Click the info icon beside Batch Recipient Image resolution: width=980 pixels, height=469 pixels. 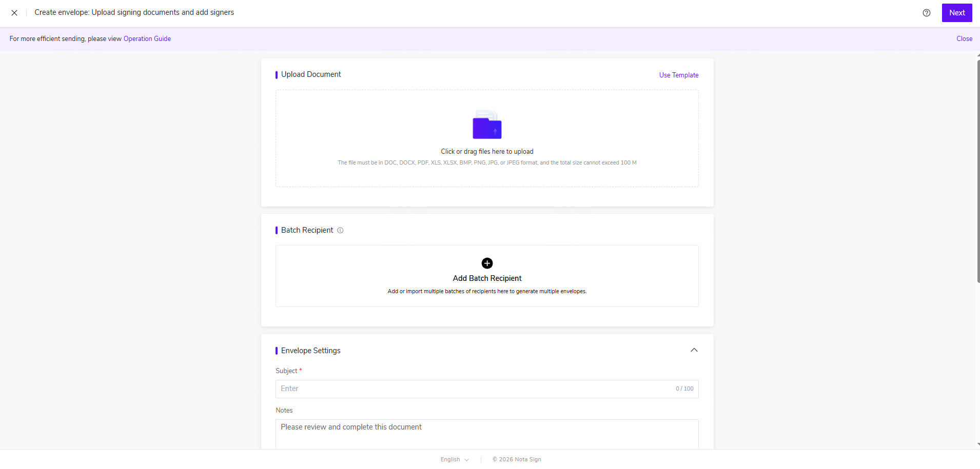coord(340,231)
